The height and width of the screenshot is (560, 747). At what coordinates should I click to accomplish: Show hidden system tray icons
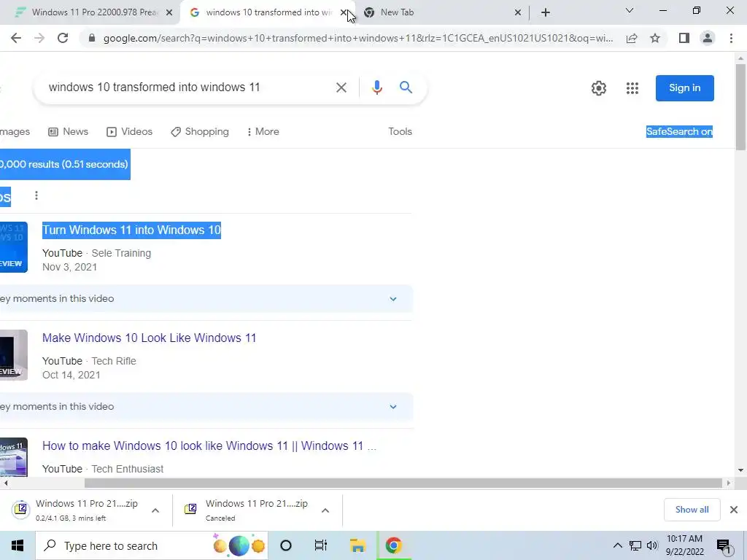tap(617, 545)
